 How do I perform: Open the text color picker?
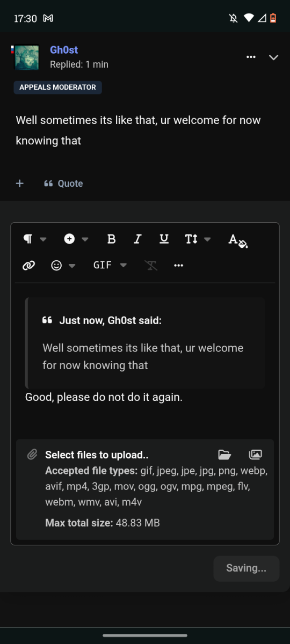click(238, 240)
